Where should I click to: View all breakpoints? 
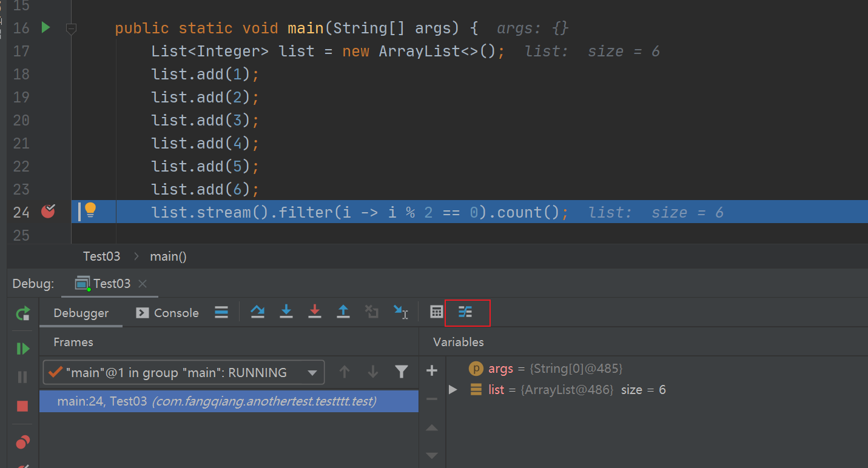(x=23, y=443)
